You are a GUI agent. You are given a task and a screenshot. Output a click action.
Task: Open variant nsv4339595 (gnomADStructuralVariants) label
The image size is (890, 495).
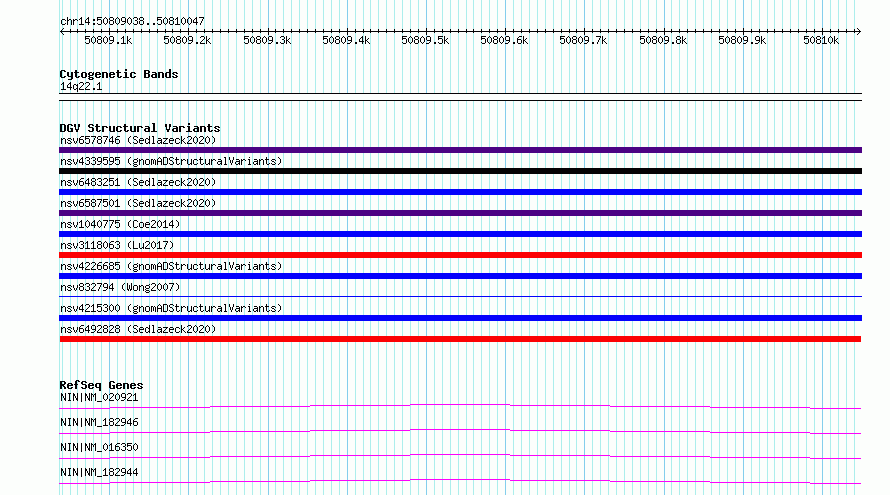(171, 161)
